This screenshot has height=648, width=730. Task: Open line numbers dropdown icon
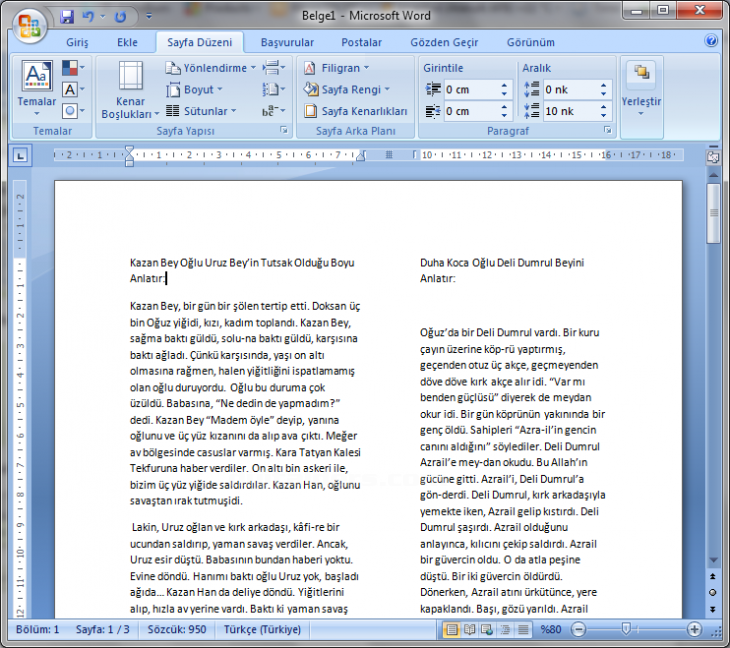point(274,89)
